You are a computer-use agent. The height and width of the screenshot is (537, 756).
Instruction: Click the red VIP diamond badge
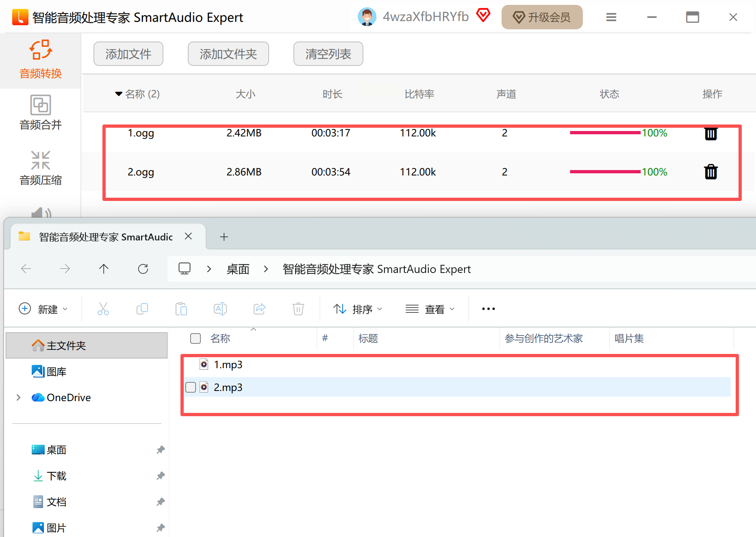(x=483, y=15)
